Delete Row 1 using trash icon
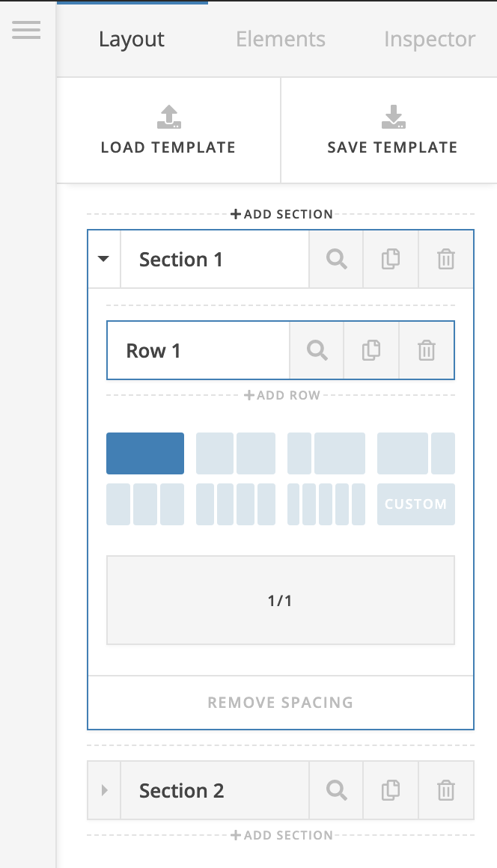The image size is (497, 868). coord(426,350)
